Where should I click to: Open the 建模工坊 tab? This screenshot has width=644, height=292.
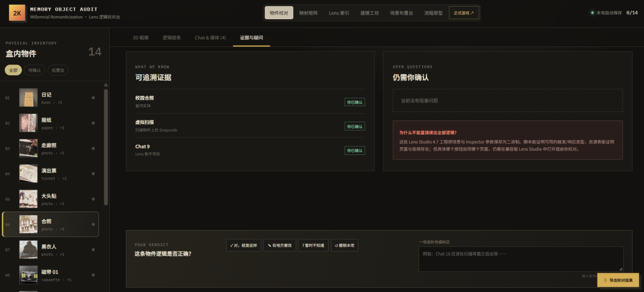370,13
